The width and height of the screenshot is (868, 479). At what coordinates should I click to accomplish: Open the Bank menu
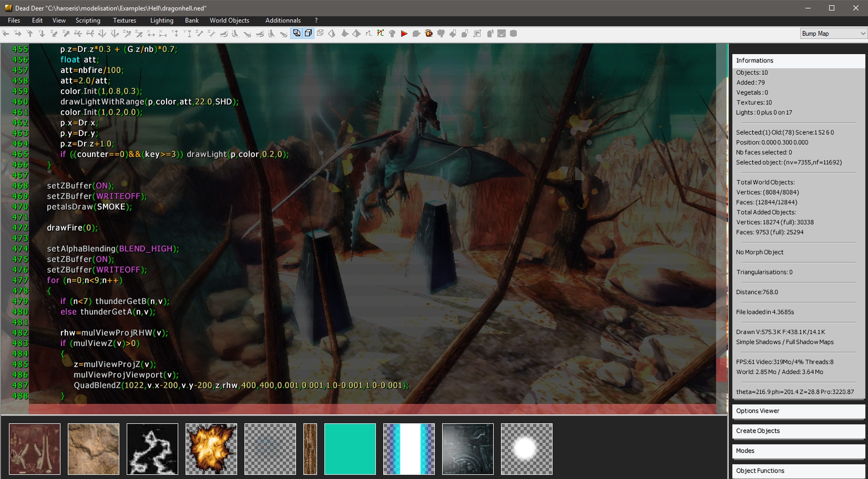click(192, 20)
